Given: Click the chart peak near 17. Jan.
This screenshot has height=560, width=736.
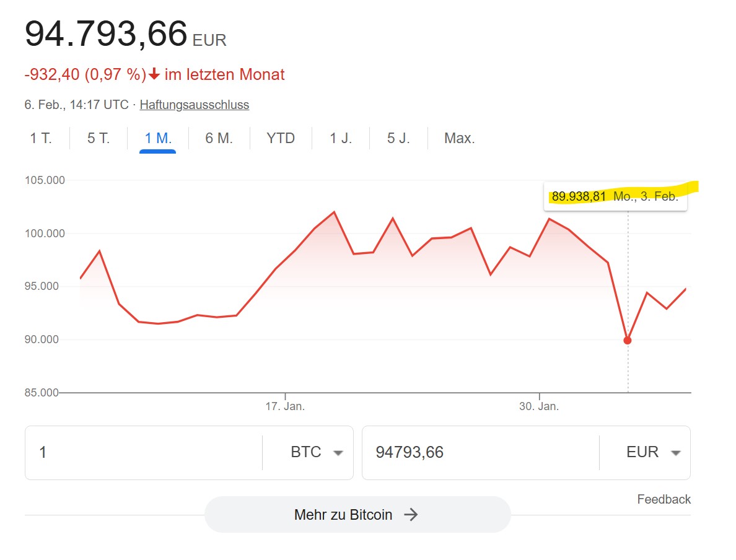Looking at the screenshot, I should [x=334, y=212].
